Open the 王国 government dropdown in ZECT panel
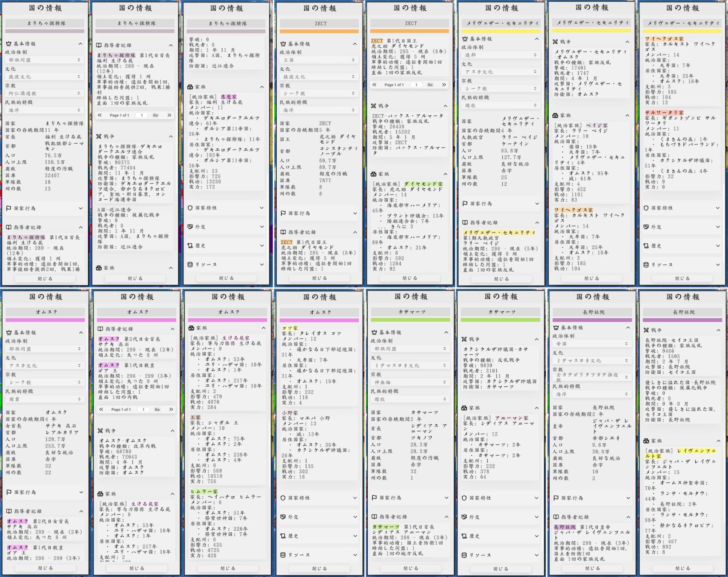Screen dimensions: 728x577 (319, 60)
